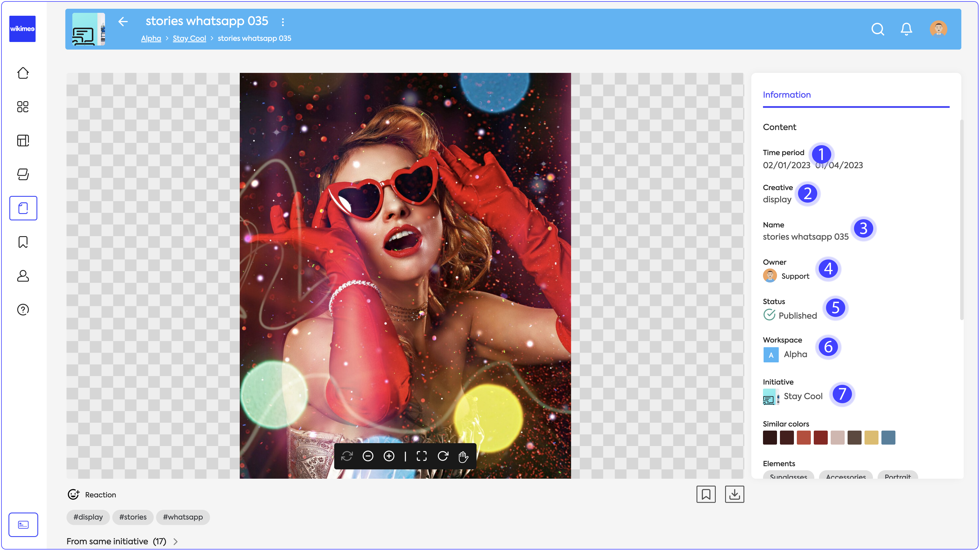The height and width of the screenshot is (551, 980).
Task: Expand the From same initiative section
Action: [175, 541]
